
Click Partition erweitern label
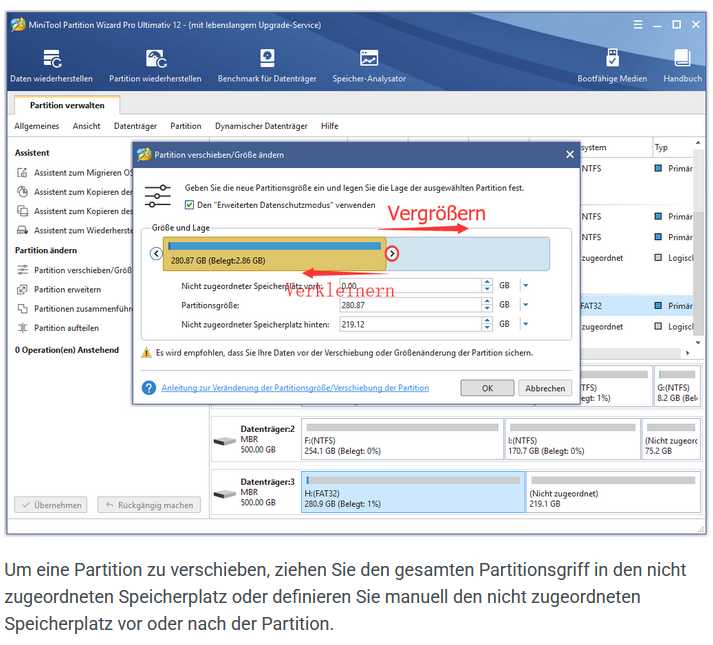point(68,289)
